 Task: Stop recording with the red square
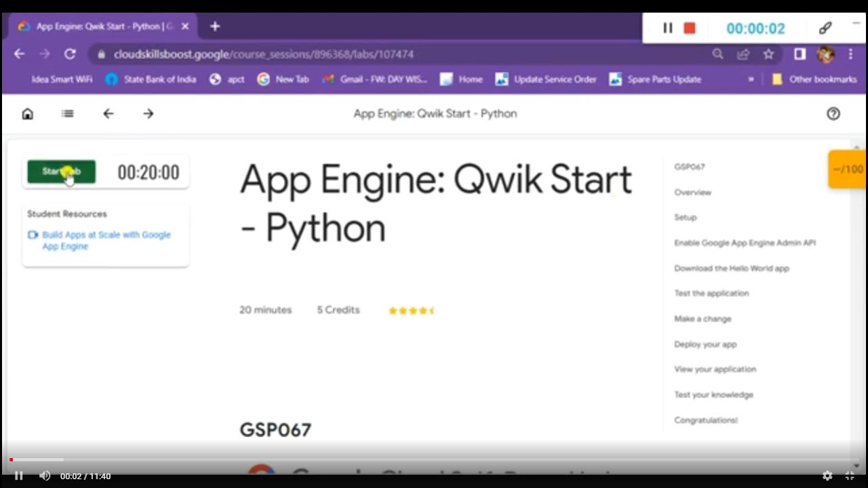coord(690,28)
